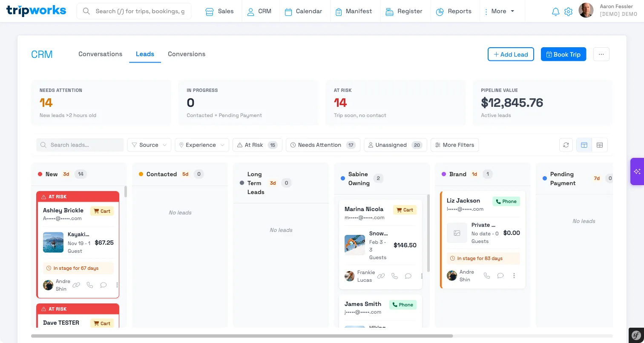Open the Source filter dropdown
The height and width of the screenshot is (343, 644).
(149, 145)
